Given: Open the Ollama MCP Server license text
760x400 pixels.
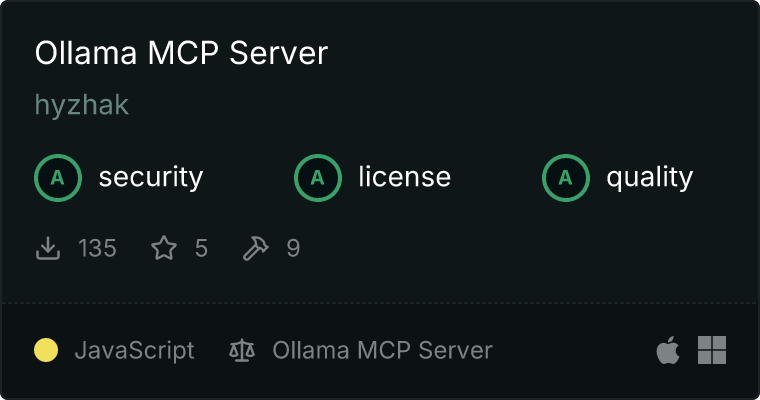Looking at the screenshot, I should (x=382, y=350).
